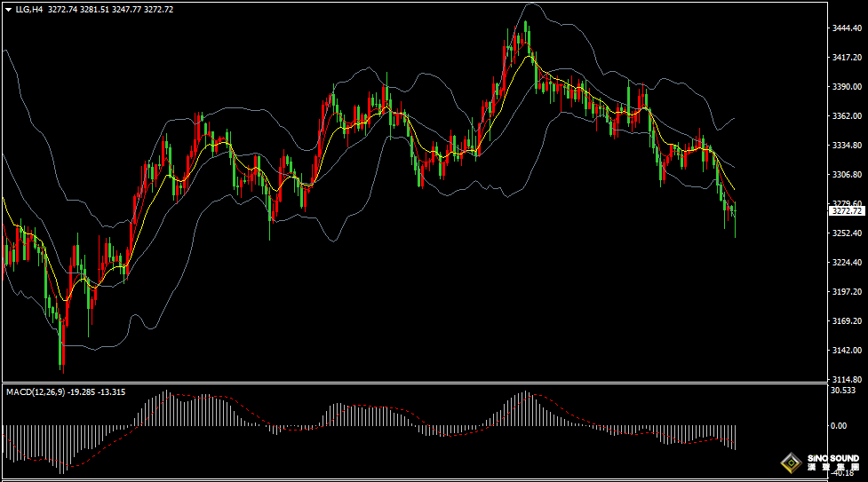
Task: Click the 3252.40 price axis label
Action: click(x=847, y=233)
